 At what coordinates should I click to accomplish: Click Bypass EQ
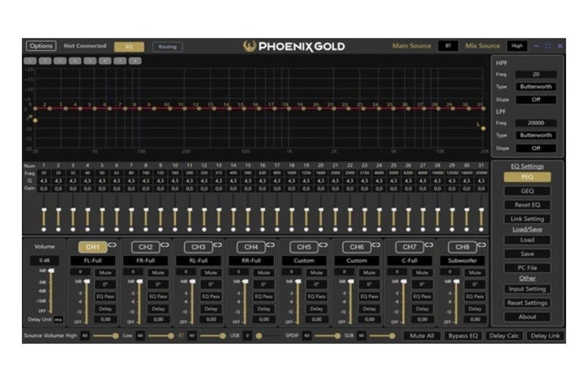pos(463,336)
